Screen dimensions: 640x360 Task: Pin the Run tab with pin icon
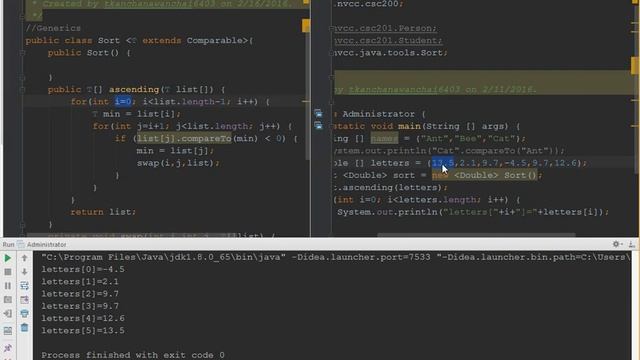coord(7,348)
